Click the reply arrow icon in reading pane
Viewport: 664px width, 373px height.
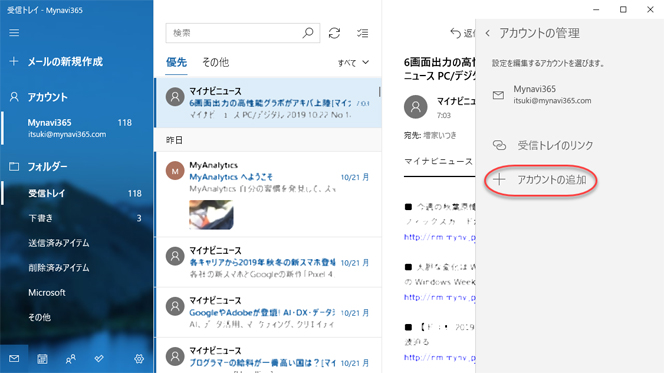(456, 33)
